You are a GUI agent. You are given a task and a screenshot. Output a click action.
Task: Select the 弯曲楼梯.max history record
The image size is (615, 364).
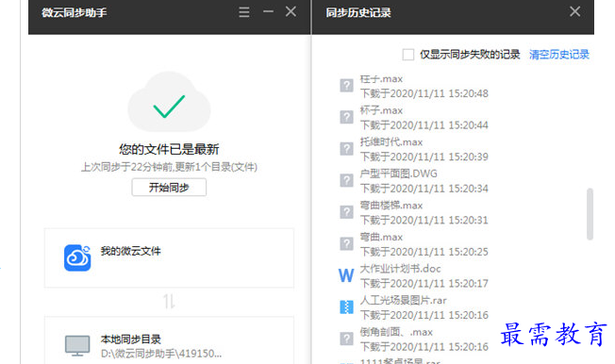(414, 212)
